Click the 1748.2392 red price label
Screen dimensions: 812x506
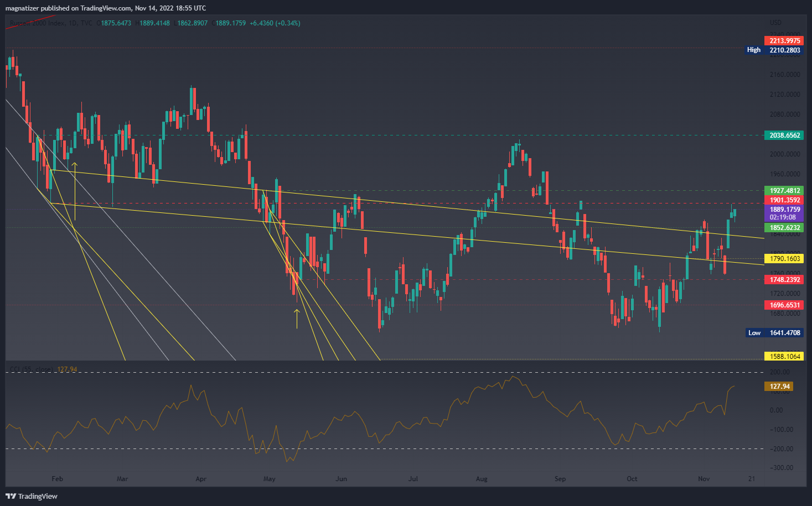coord(784,280)
